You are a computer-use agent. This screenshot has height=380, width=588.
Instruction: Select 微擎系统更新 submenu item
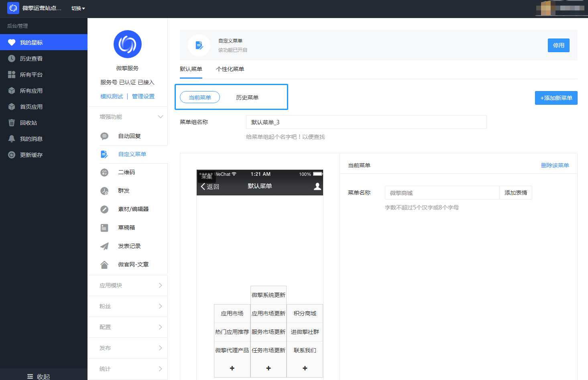[x=269, y=295]
